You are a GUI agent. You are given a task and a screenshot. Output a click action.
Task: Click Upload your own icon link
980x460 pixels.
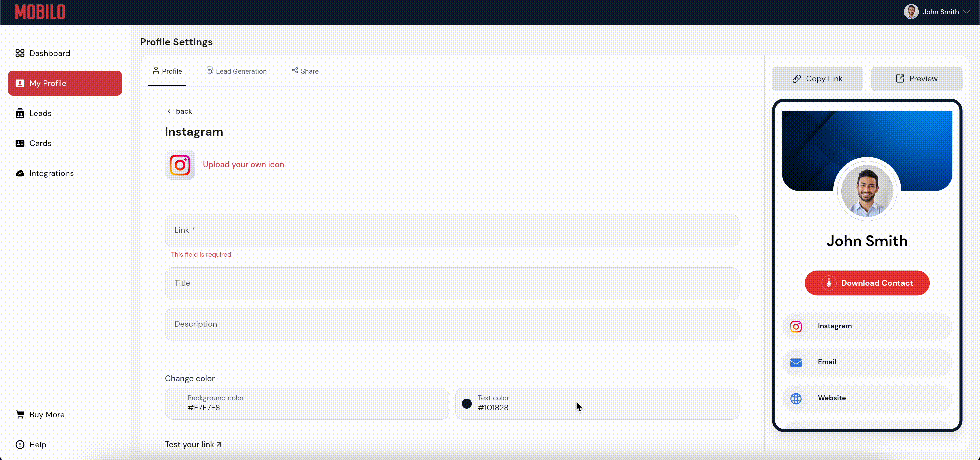243,165
